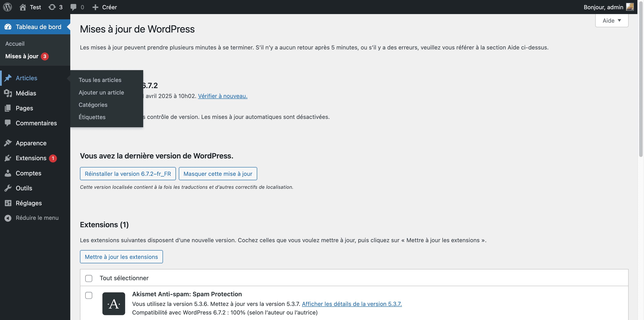This screenshot has width=644, height=320.
Task: Click the Outils wrench icon
Action: point(8,188)
